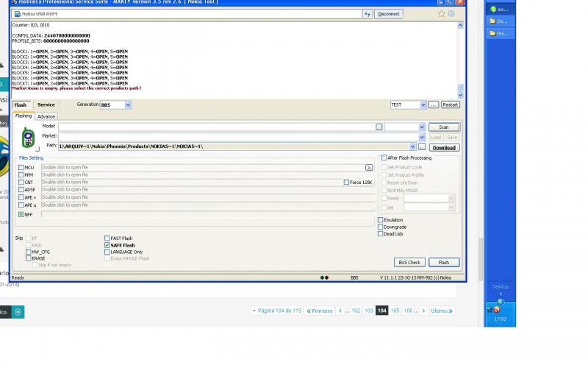Open the Path dropdown arrow
Screen dimensions: 588x368
click(412, 146)
